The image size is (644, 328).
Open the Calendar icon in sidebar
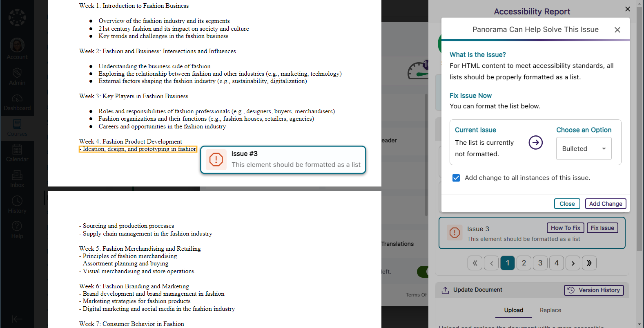tap(17, 150)
